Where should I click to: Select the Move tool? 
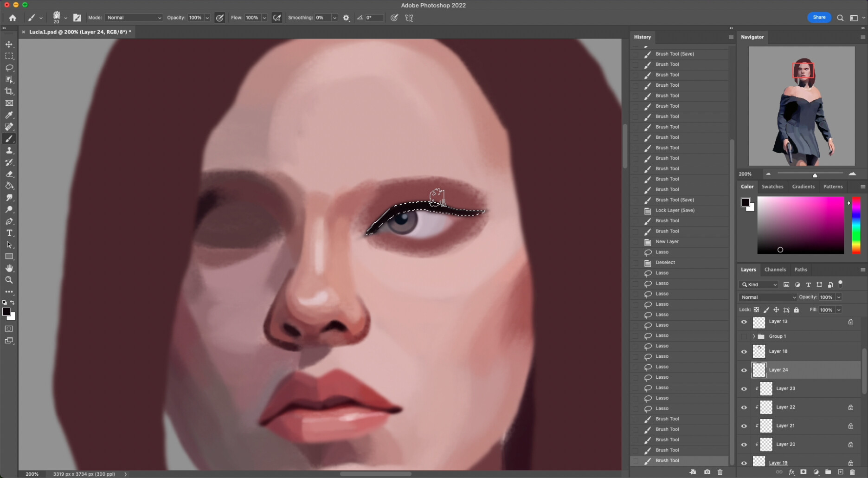(x=9, y=44)
